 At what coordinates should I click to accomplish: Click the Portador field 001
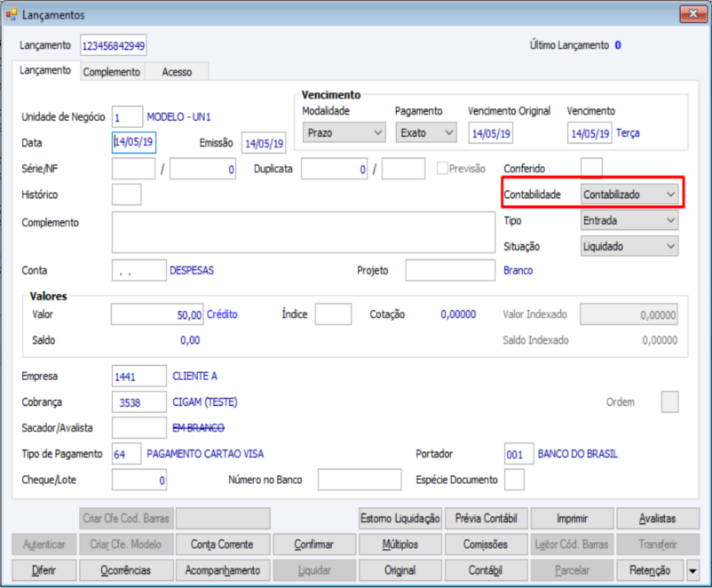click(519, 454)
